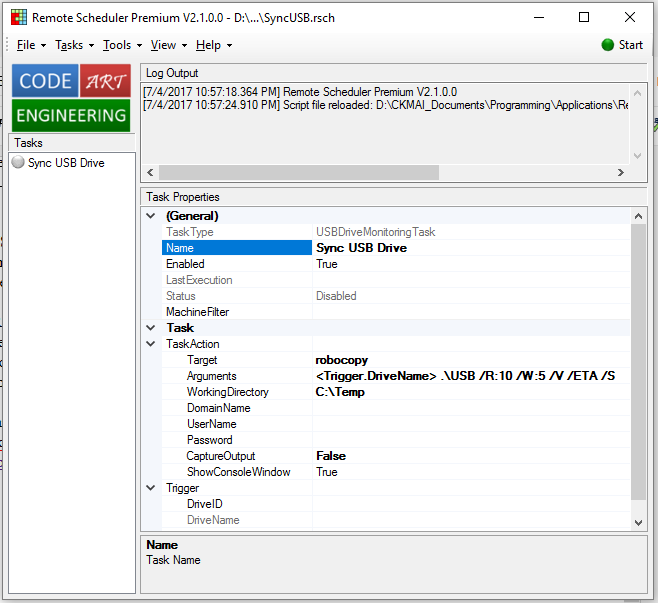Select the MachineFilter property row
Image resolution: width=658 pixels, height=603 pixels.
[396, 312]
